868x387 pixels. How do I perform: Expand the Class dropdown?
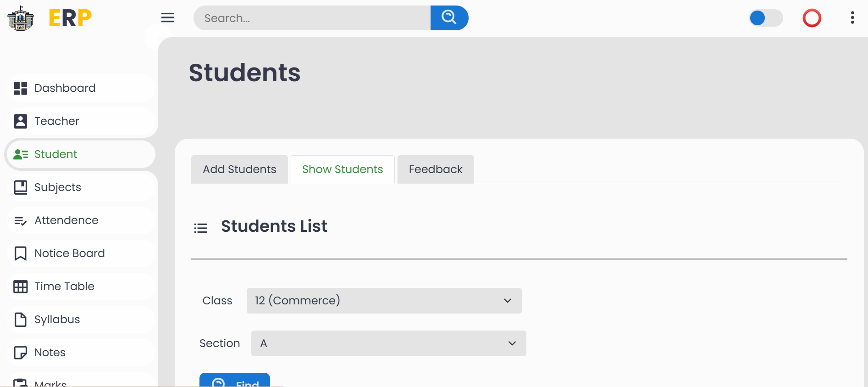384,301
